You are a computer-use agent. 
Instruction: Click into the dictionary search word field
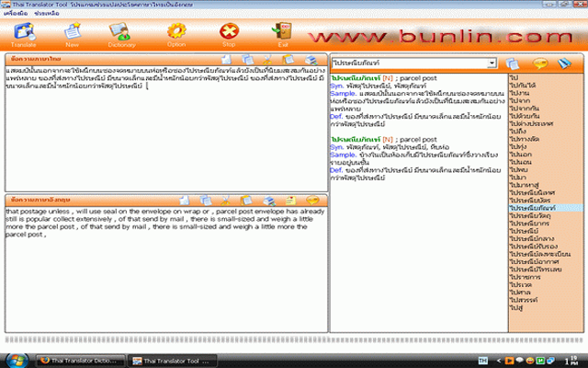click(x=410, y=63)
